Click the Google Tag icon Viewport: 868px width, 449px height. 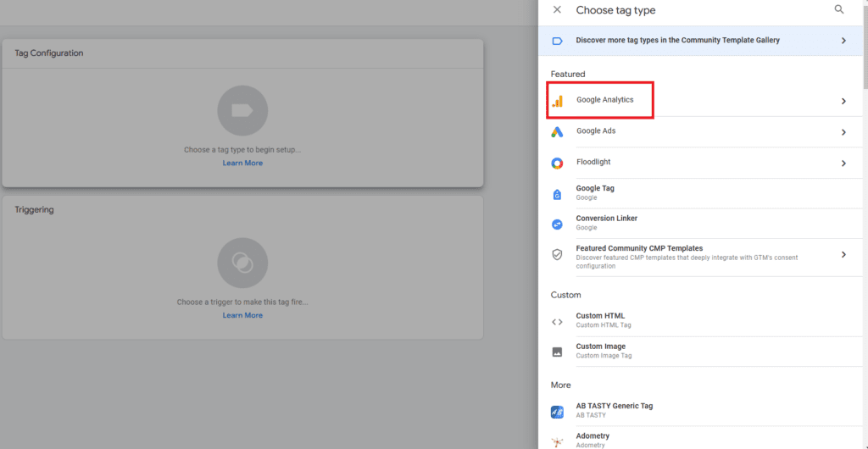click(558, 194)
